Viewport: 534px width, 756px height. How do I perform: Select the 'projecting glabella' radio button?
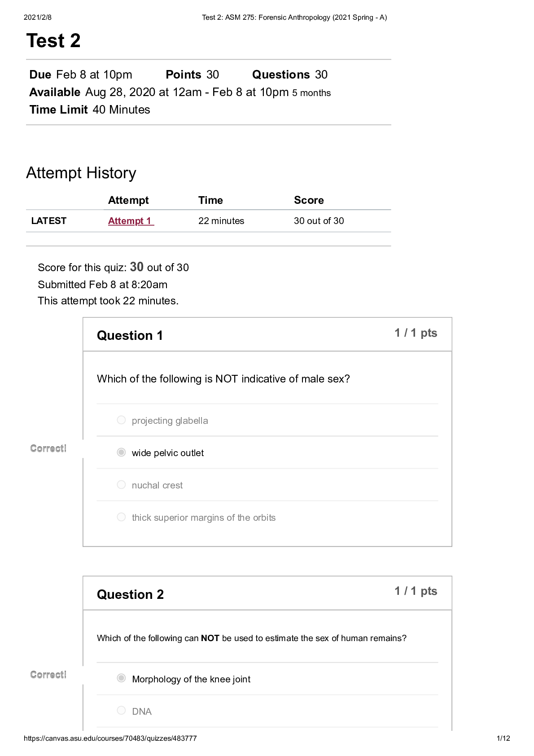pyautogui.click(x=121, y=420)
